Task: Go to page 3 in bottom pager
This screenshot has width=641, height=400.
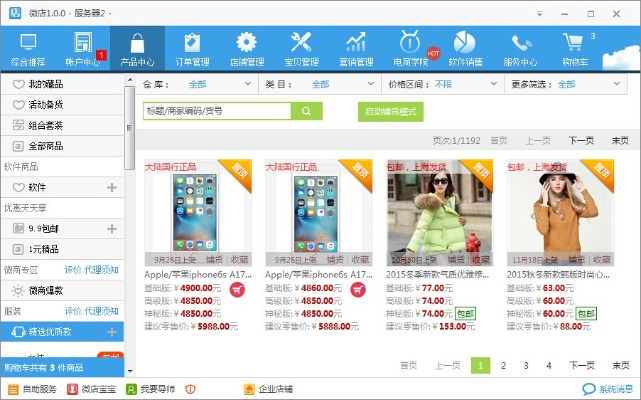Action: 526,365
